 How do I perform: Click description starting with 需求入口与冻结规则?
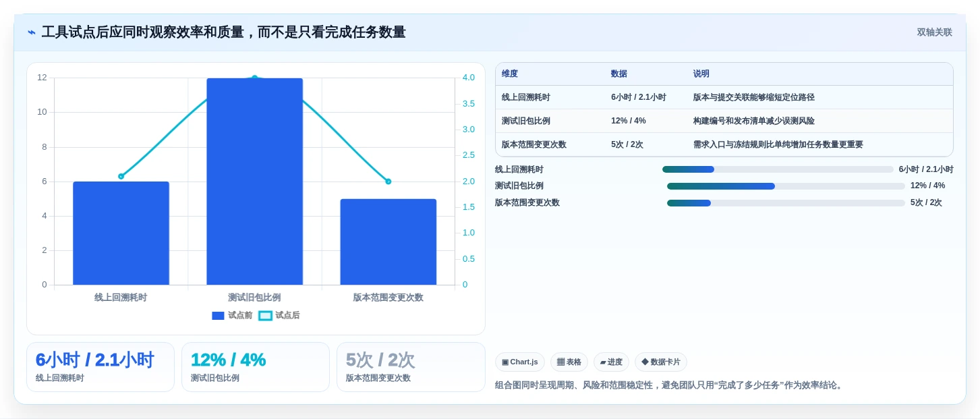tap(778, 145)
